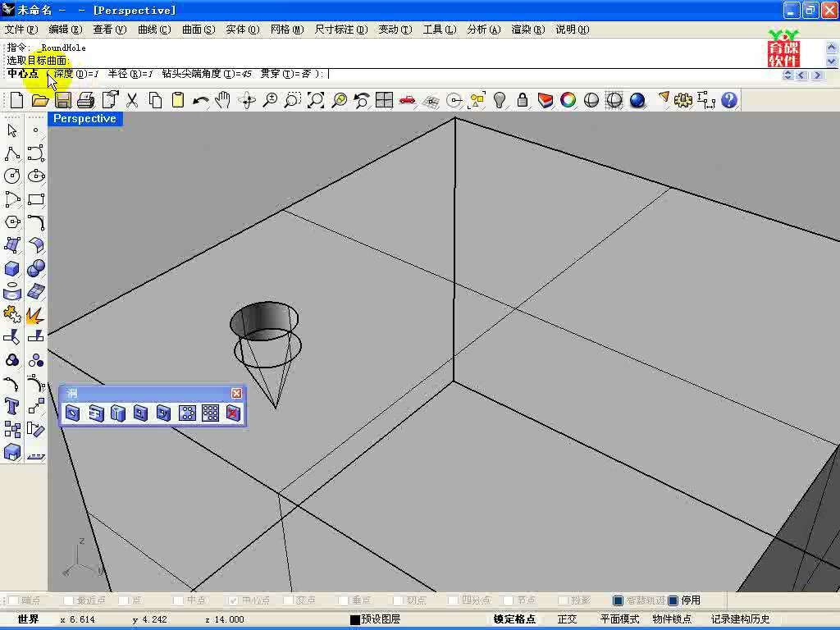Click the first icon in the floating hole toolbar
The width and height of the screenshot is (840, 630).
(73, 413)
